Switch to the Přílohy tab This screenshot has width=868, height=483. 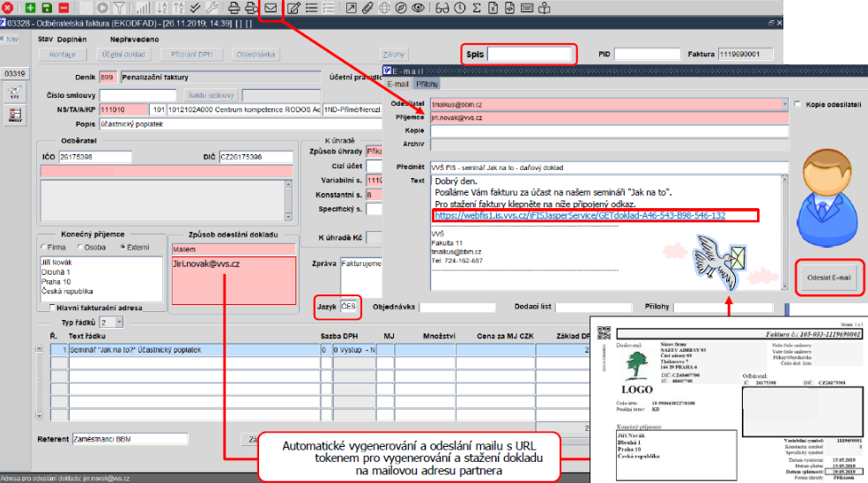pyautogui.click(x=427, y=85)
